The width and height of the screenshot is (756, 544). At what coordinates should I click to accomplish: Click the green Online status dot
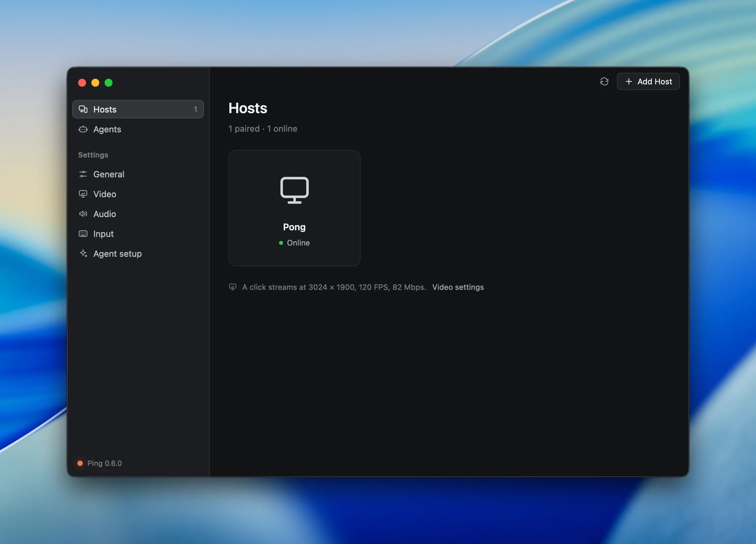(281, 243)
